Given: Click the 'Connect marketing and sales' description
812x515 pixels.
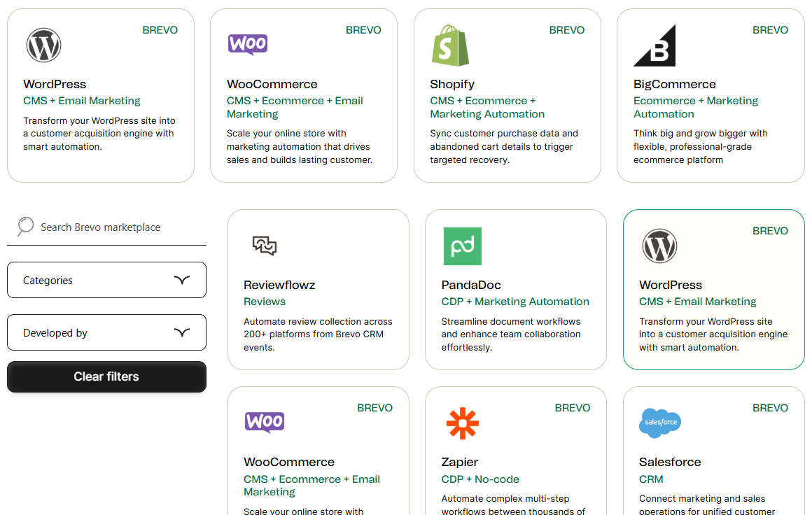Looking at the screenshot, I should click(x=707, y=505).
